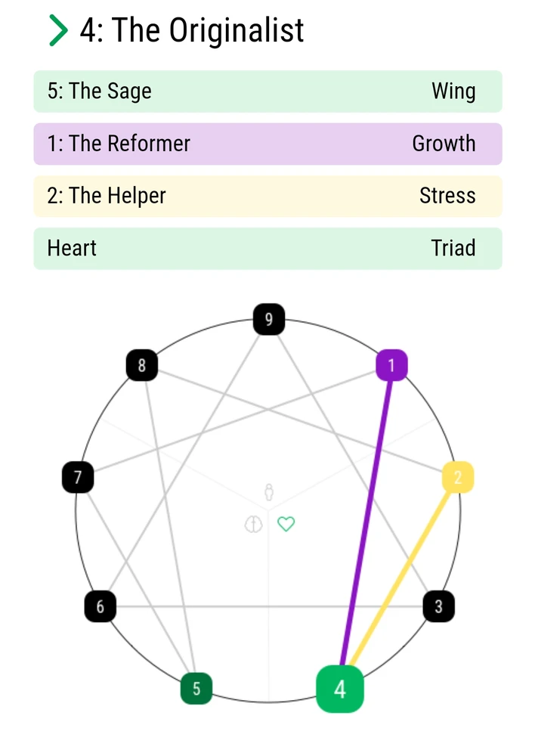Select black node 7 on the circle
The image size is (535, 756).
pos(78,477)
